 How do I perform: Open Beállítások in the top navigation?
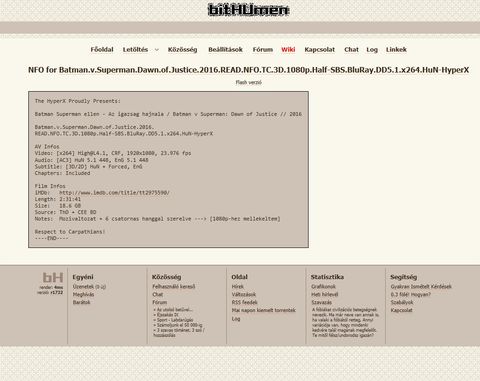(x=225, y=49)
